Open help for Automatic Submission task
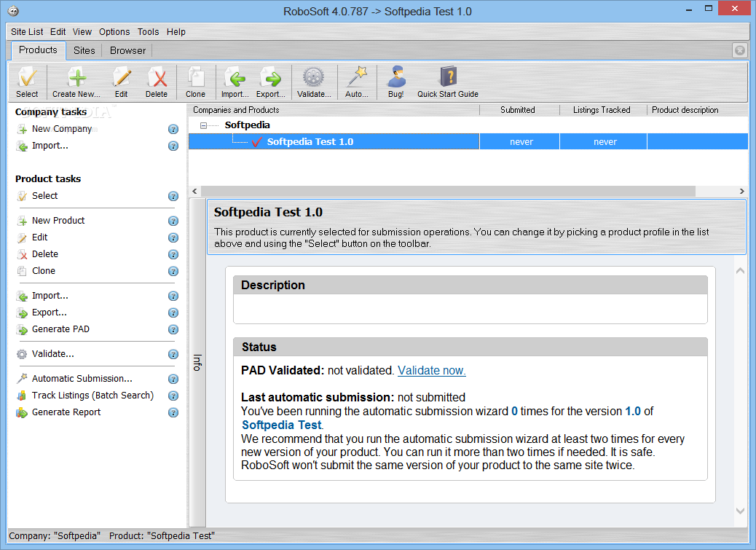Screen dimensions: 756x550 tap(173, 380)
